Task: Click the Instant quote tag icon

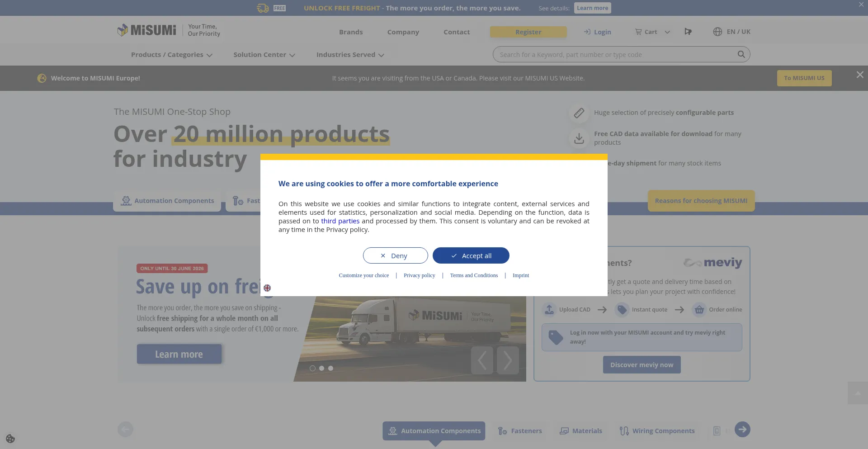Action: click(622, 310)
